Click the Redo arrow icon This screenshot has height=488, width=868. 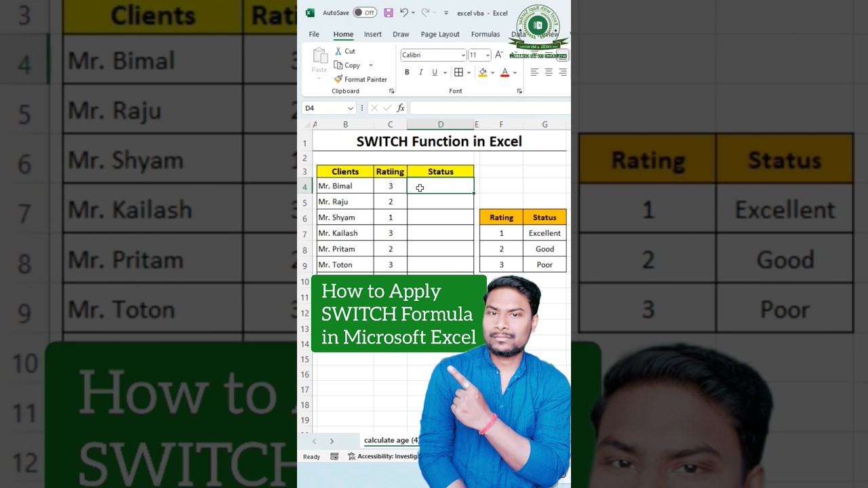[x=425, y=13]
